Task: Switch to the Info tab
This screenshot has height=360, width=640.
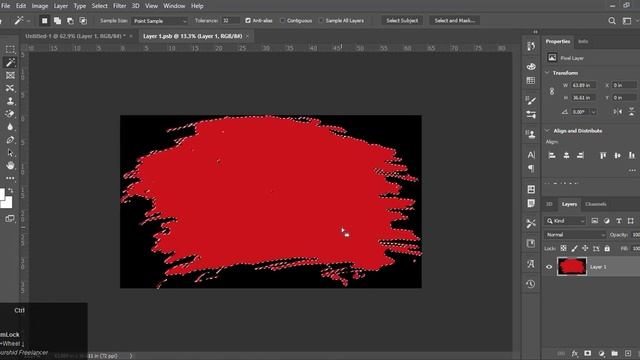Action: click(583, 41)
